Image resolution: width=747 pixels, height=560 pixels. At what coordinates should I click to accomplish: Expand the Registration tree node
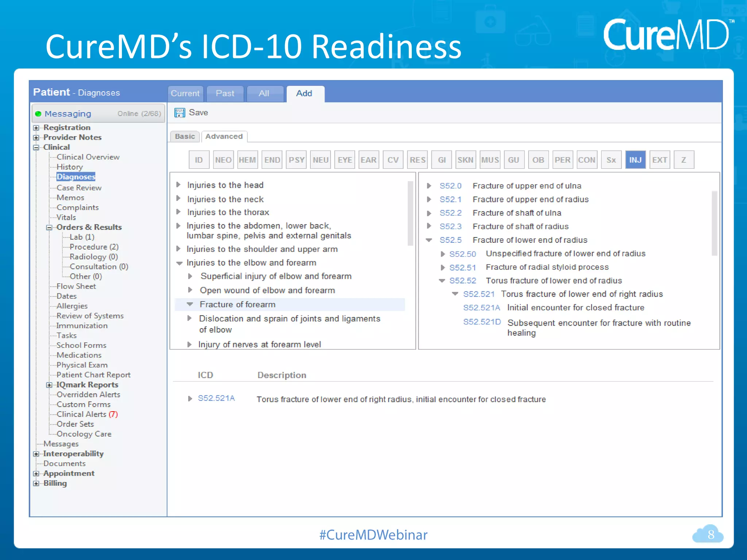tap(36, 128)
